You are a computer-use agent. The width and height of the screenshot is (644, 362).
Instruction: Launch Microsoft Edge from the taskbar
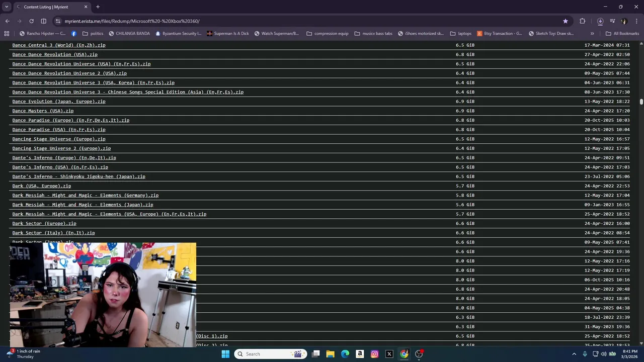tap(345, 354)
